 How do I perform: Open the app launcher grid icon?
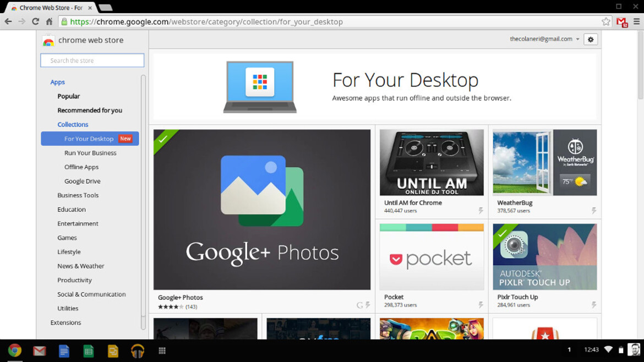tap(162, 350)
